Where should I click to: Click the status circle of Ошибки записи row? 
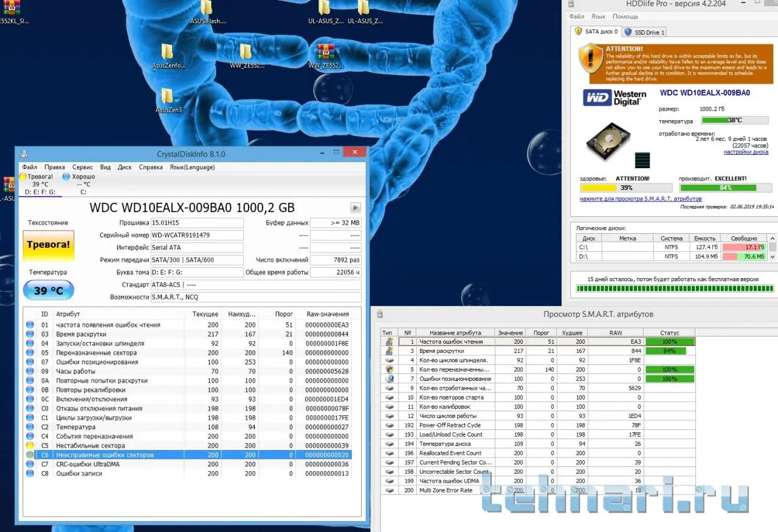point(30,474)
